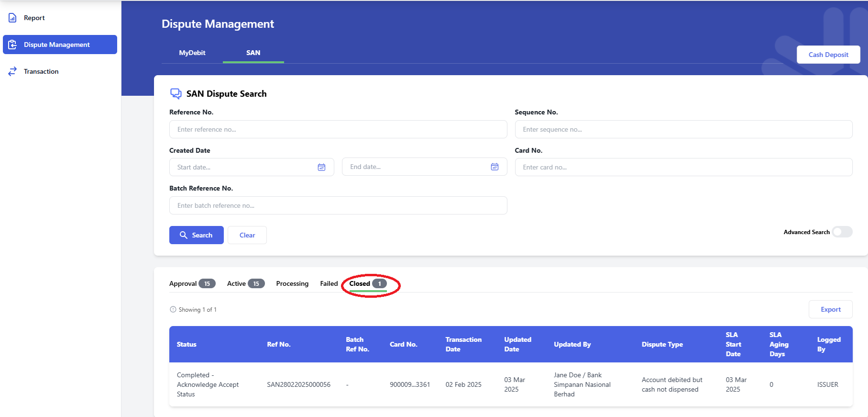
Task: Focus the Reference No. input field
Action: click(338, 129)
